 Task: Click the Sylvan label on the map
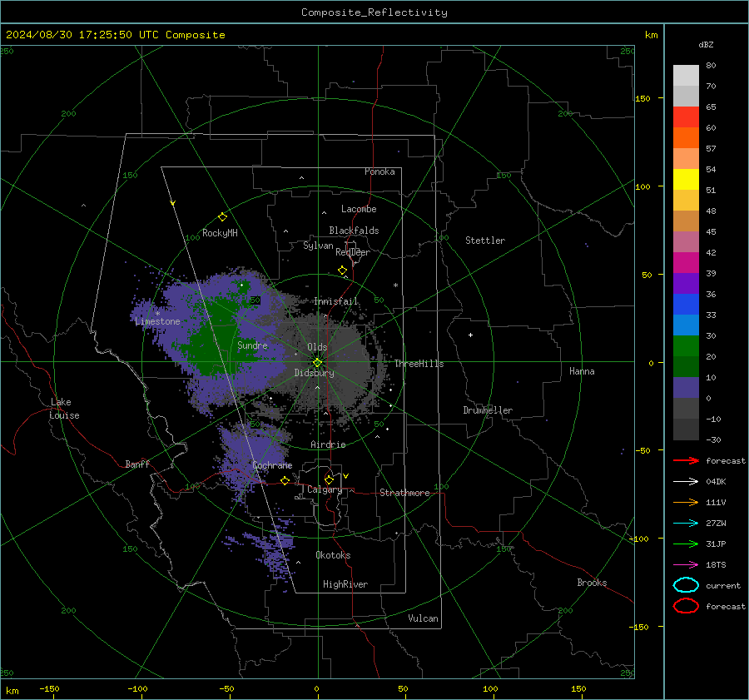(318, 246)
